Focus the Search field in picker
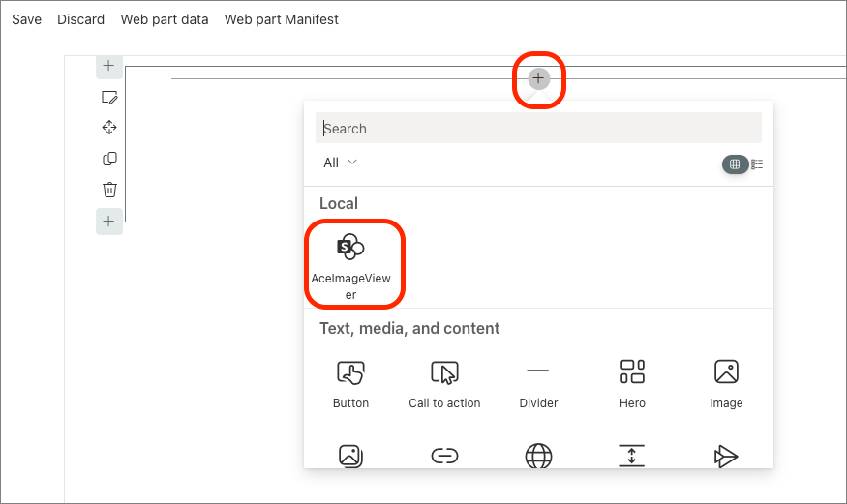Viewport: 847px width, 504px height. (538, 128)
